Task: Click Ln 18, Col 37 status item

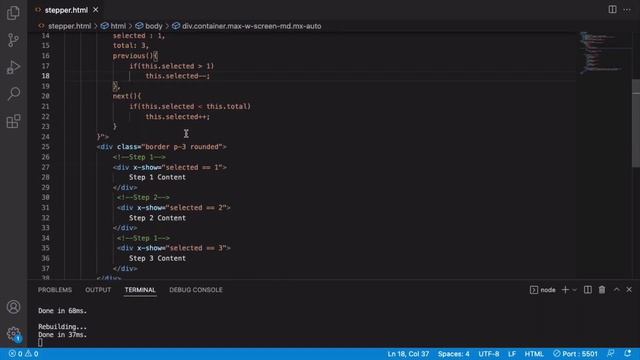Action: [x=408, y=354]
